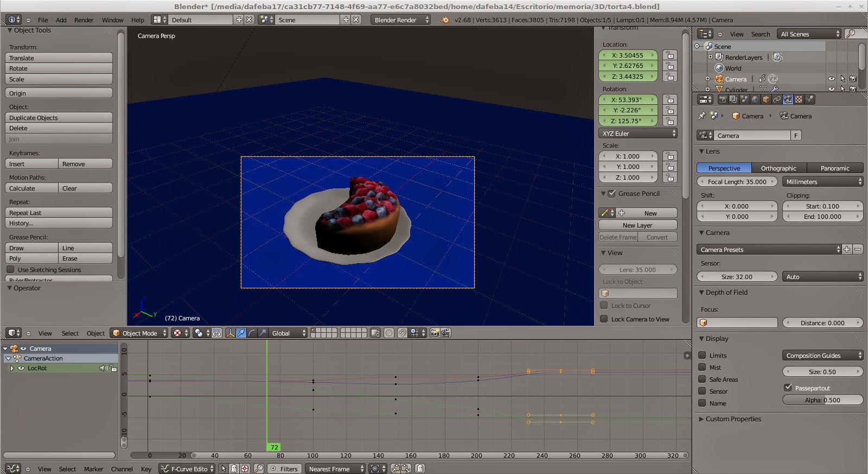The image size is (868, 474).
Task: Click the New Layer grease pencil button
Action: pyautogui.click(x=637, y=225)
